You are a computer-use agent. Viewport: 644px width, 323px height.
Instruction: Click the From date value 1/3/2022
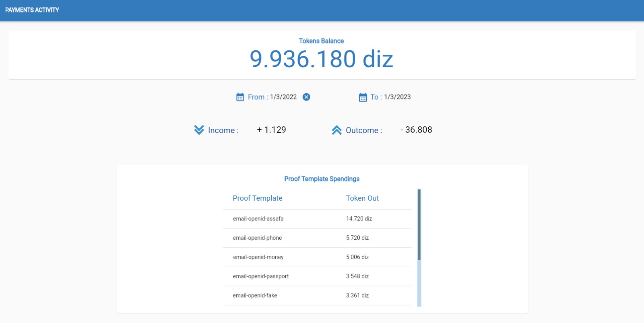(283, 97)
